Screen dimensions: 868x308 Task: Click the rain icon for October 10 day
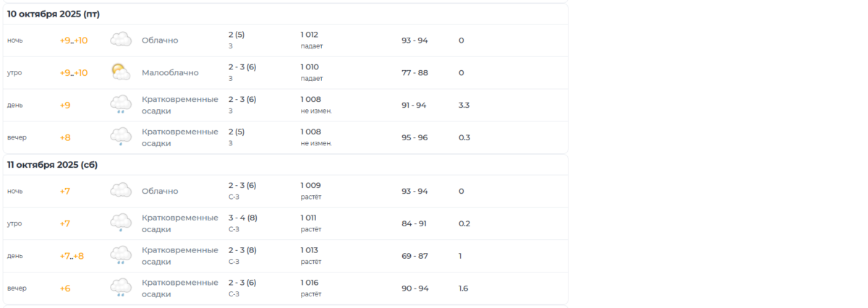click(x=120, y=105)
